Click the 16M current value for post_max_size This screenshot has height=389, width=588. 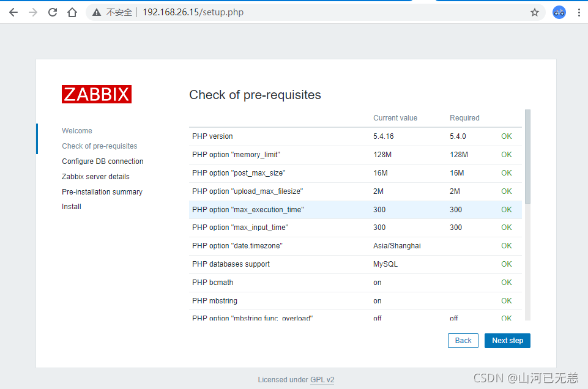click(x=380, y=172)
